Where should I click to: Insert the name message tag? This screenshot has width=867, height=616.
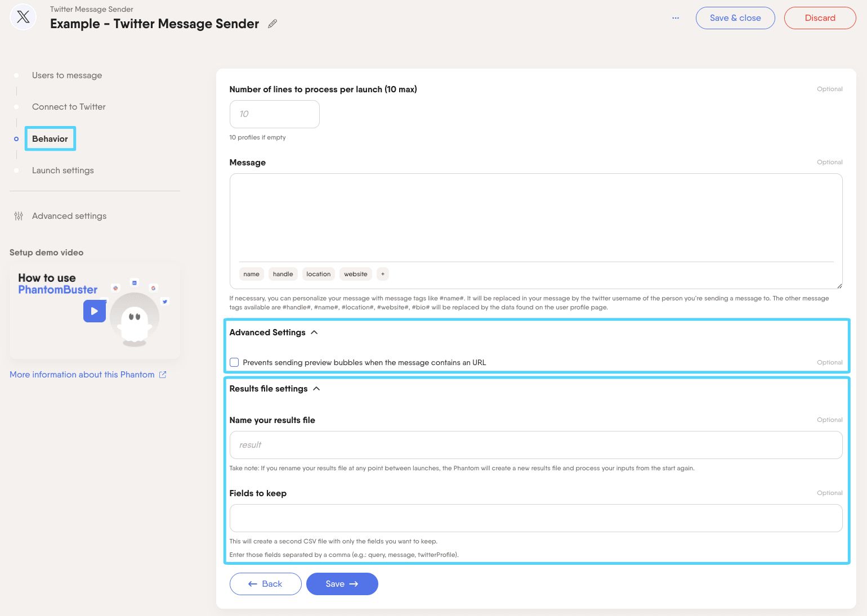click(252, 274)
